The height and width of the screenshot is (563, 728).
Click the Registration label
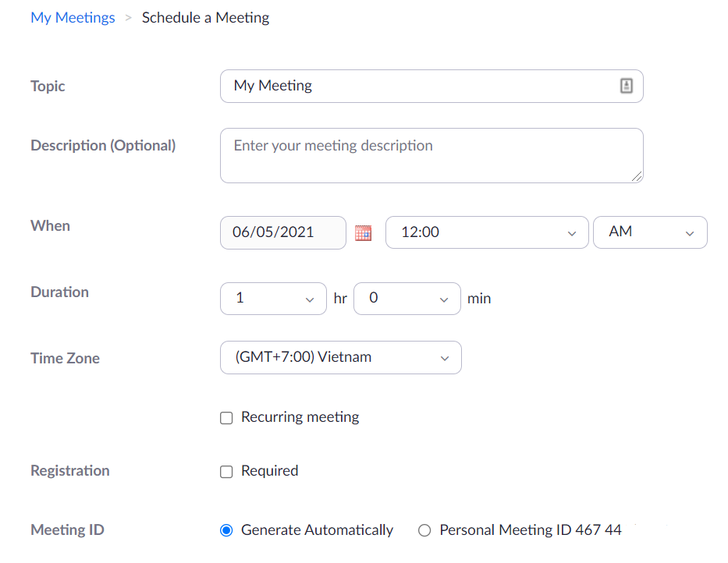pos(70,471)
